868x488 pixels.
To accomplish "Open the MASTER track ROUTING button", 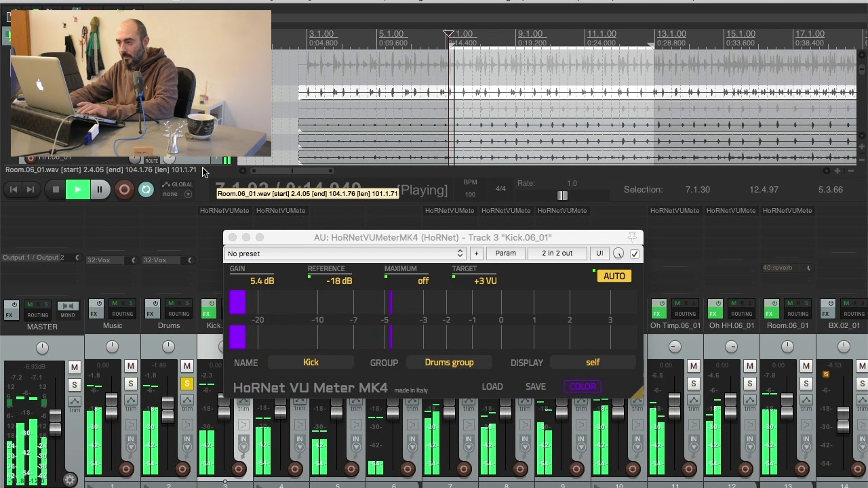I will click(x=37, y=310).
